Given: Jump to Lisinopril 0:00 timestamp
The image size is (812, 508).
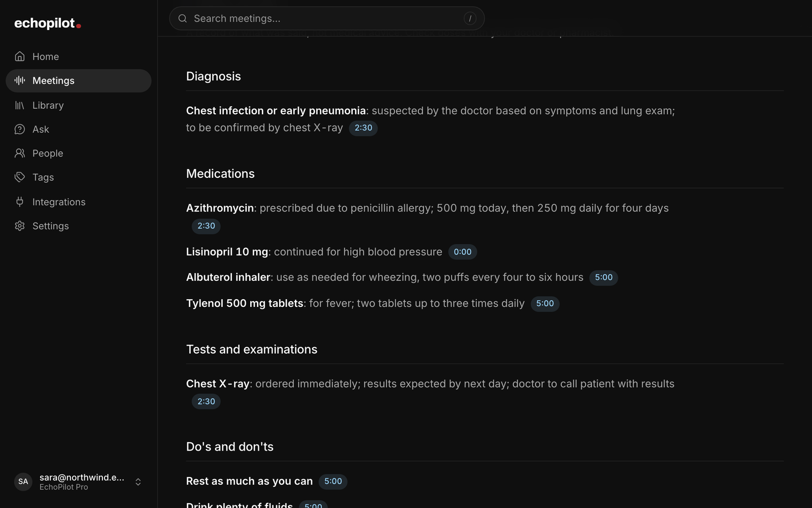Looking at the screenshot, I should coord(462,252).
